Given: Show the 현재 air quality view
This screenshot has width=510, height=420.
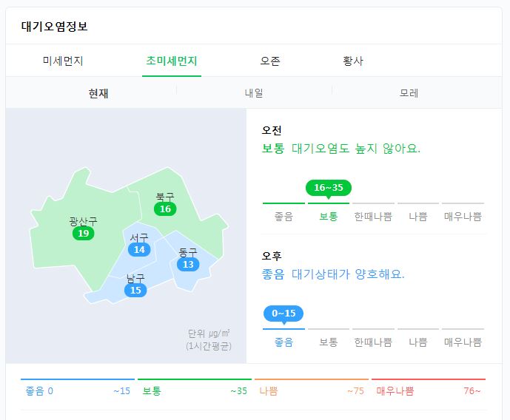Looking at the screenshot, I should pos(98,93).
